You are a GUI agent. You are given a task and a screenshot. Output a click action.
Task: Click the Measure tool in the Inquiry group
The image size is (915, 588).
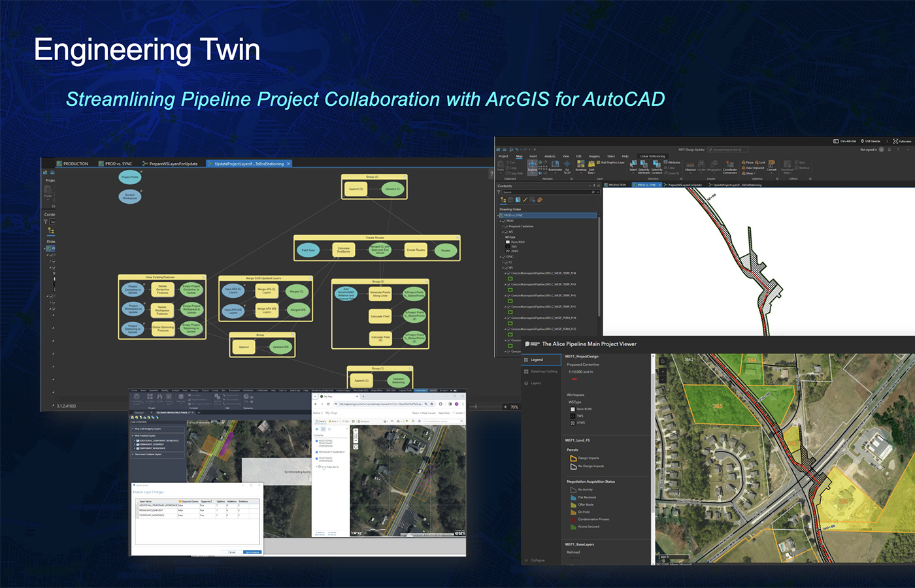point(690,167)
